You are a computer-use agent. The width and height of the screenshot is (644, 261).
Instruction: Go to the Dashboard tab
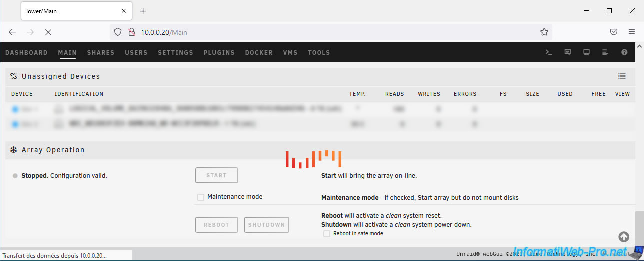(x=26, y=52)
